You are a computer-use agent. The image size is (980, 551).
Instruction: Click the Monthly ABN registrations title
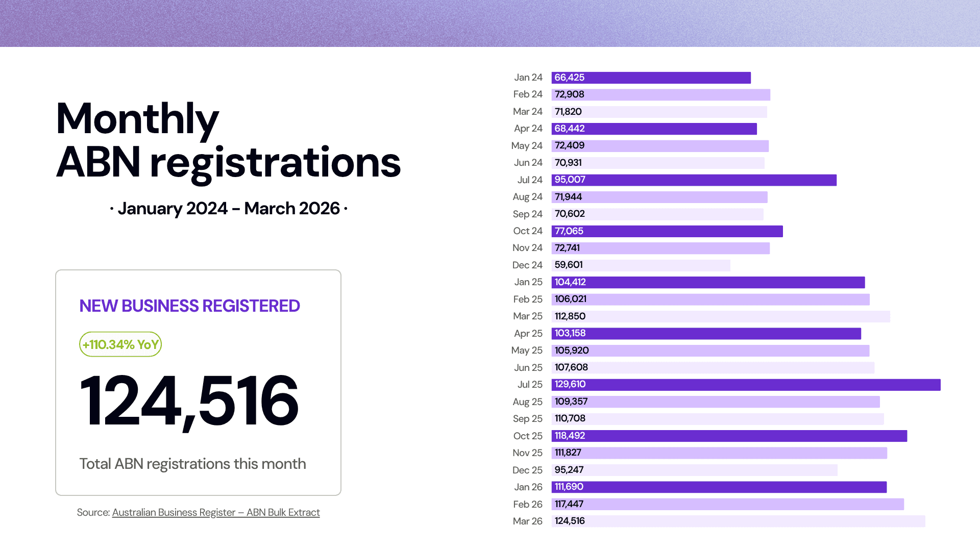click(228, 140)
